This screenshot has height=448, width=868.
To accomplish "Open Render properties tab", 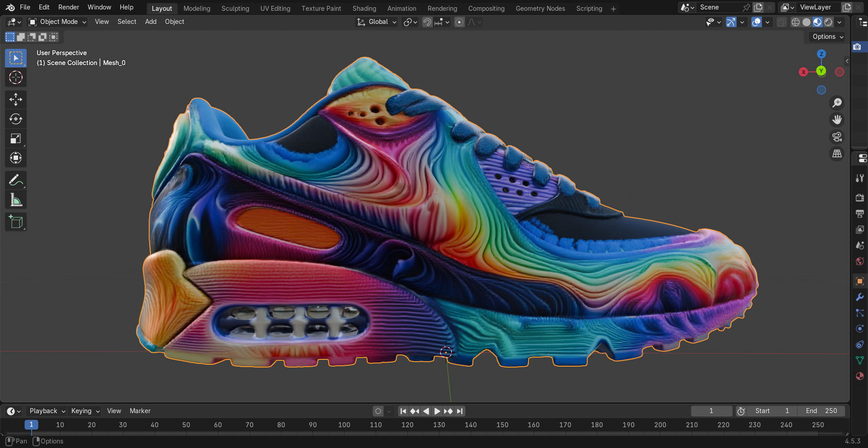I will tap(860, 198).
